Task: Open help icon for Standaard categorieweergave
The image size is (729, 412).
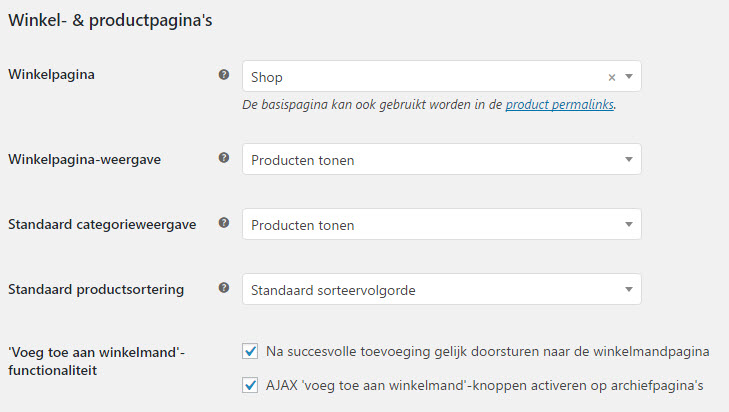Action: point(224,223)
